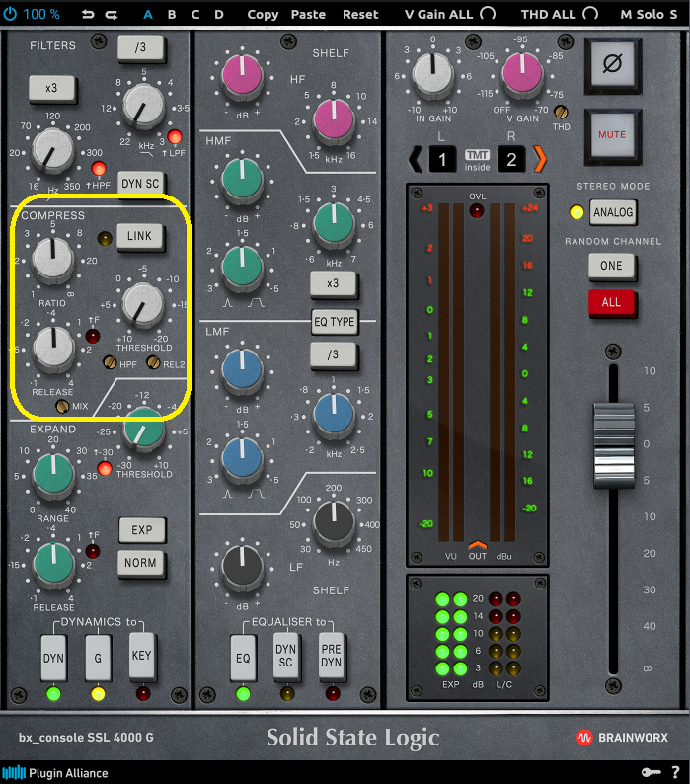
Task: Click the V Gain ALL circular icon
Action: pos(488,14)
